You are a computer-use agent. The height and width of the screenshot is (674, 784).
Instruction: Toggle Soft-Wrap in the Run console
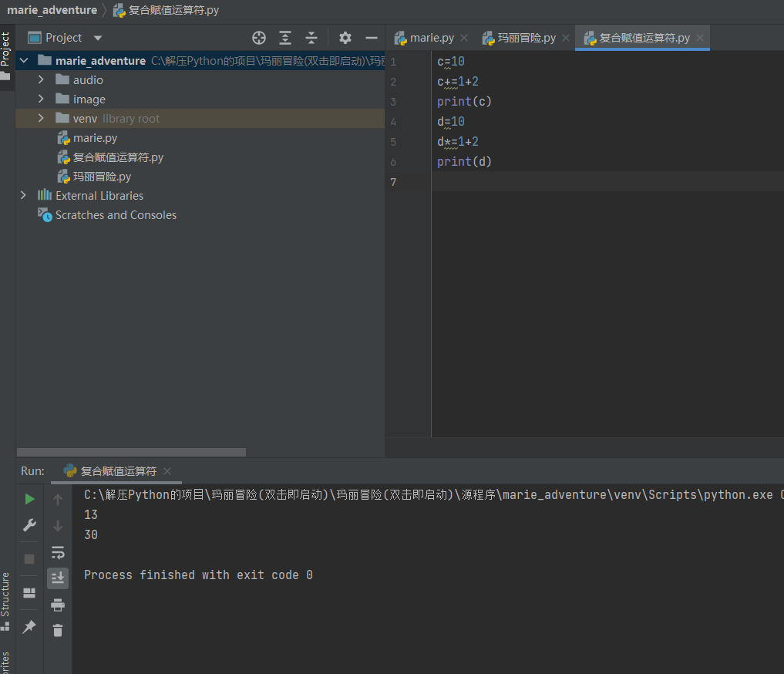click(58, 552)
